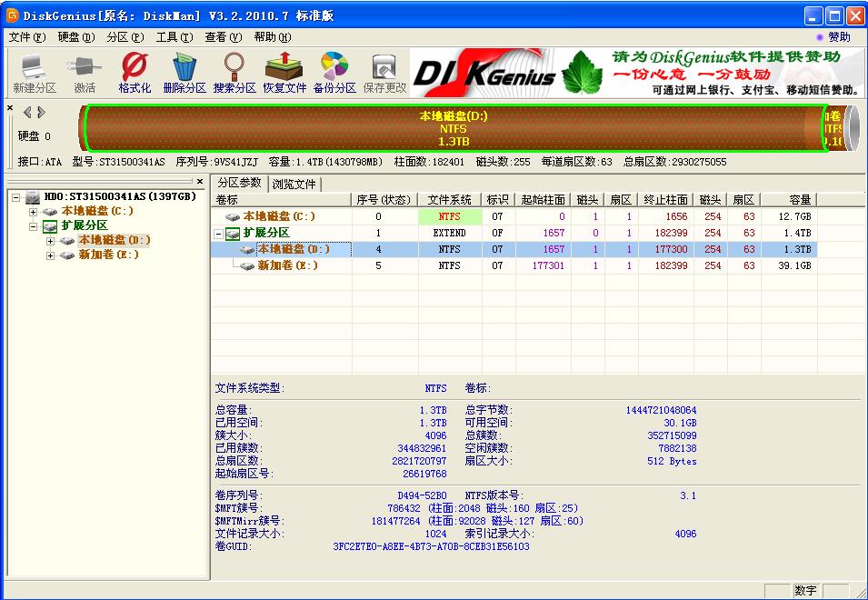This screenshot has height=600, width=868.
Task: Click the 扩展分区 icon in the table row
Action: click(233, 233)
